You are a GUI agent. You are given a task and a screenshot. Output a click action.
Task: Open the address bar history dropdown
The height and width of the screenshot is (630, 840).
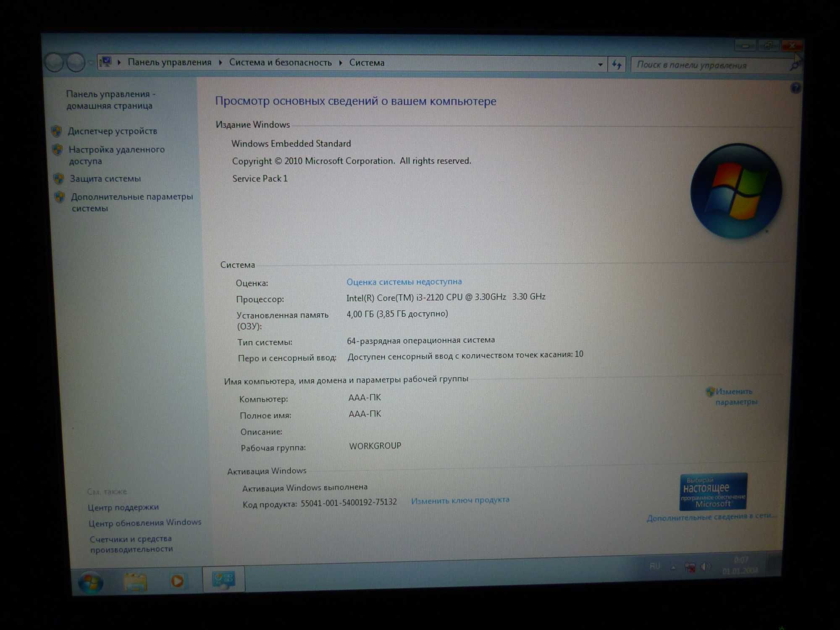600,64
